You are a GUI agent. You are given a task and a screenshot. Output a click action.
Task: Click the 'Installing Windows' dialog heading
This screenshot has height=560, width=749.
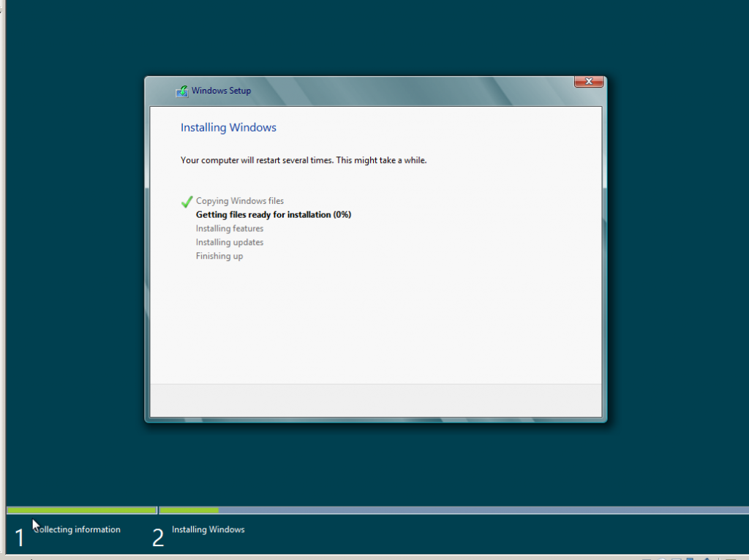pos(228,127)
